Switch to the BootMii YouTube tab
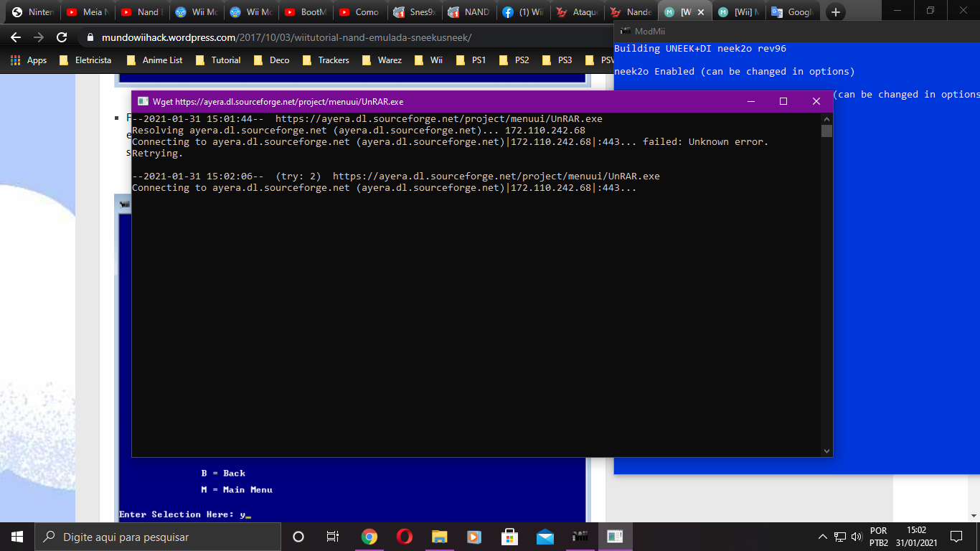Screen dimensions: 980x551 click(306, 12)
